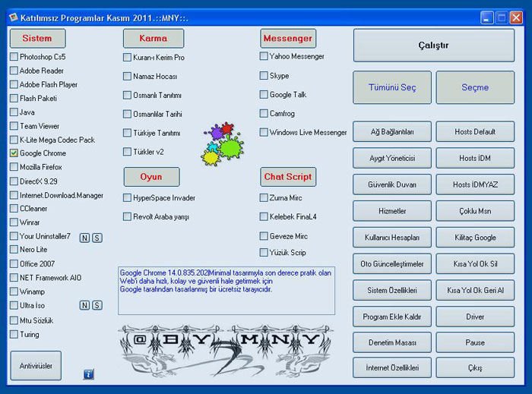Viewport: 532px width, 394px height.
Task: Click the Google Chrome description text box
Action: tap(226, 291)
